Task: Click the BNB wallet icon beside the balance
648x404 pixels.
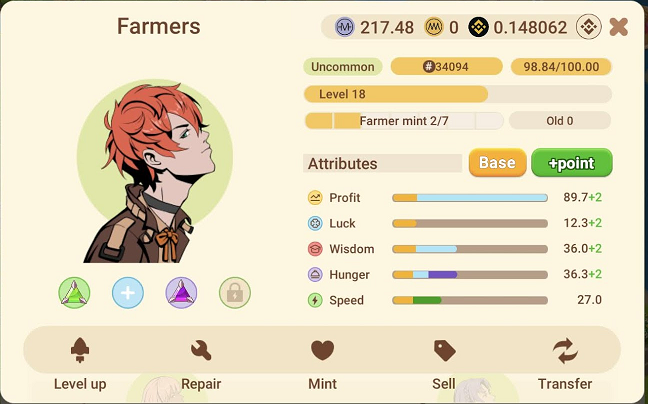Action: coord(588,27)
